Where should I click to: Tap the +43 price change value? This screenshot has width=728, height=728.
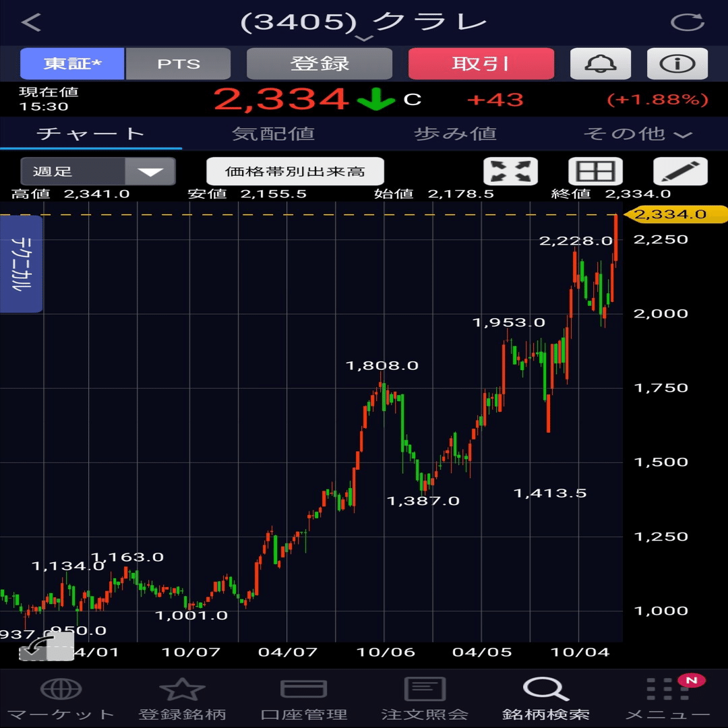tap(495, 100)
